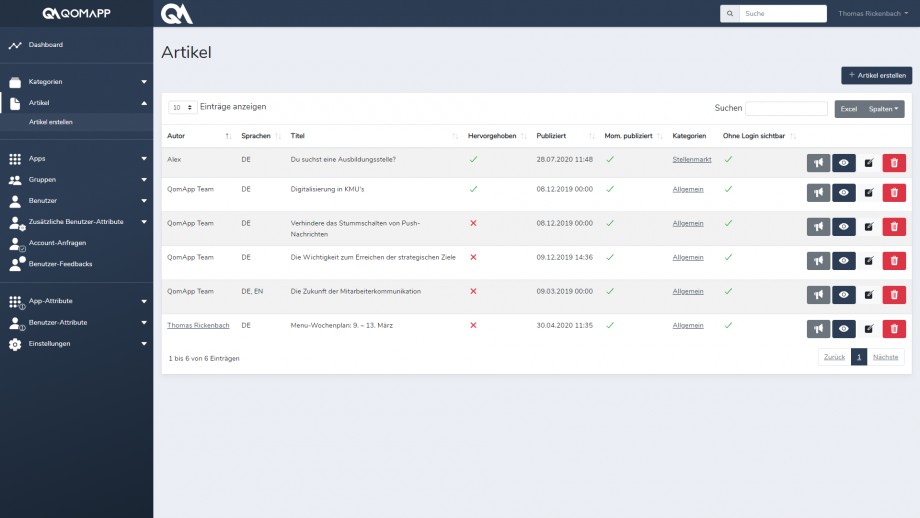This screenshot has width=920, height=518.
Task: Select 'Artikel erstellen' sidebar submenu item
Action: (51, 122)
